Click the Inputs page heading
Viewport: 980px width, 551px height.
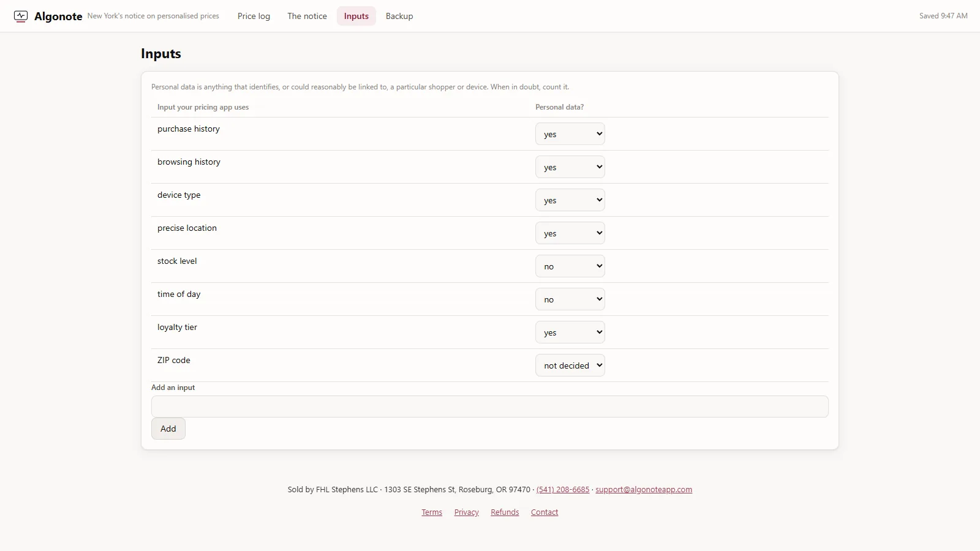tap(161, 54)
